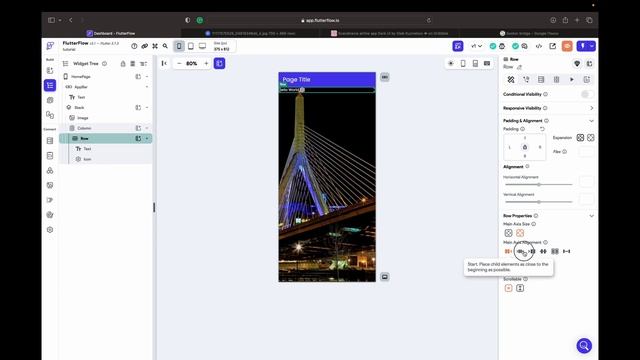Select the orange Main Axis Size option

(x=520, y=233)
